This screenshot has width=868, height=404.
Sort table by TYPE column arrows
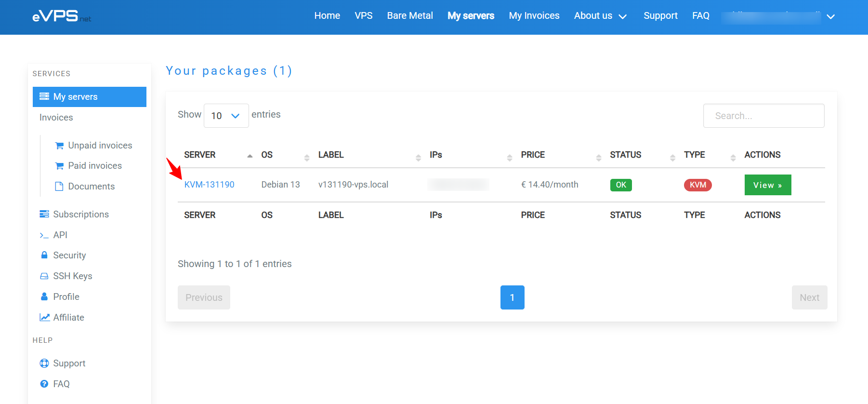733,158
